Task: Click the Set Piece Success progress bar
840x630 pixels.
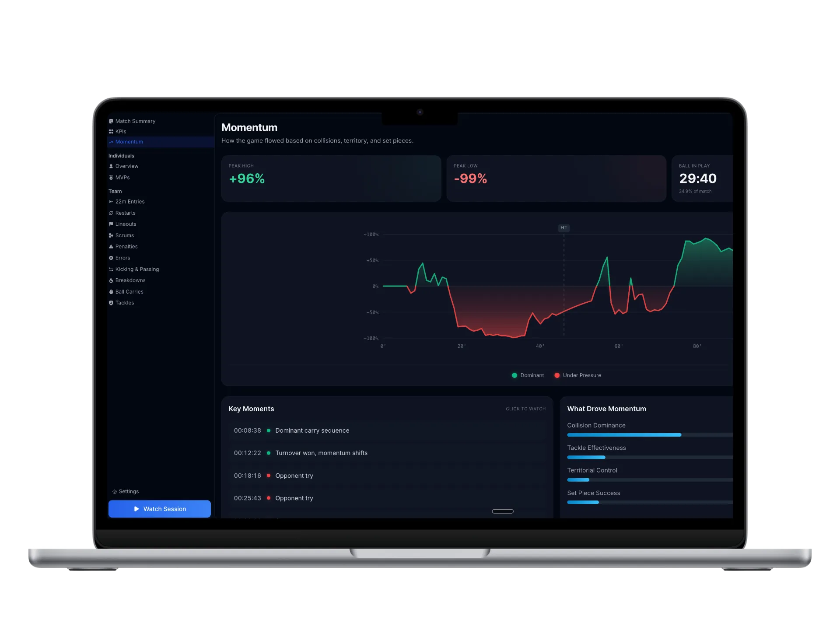Action: [650, 502]
